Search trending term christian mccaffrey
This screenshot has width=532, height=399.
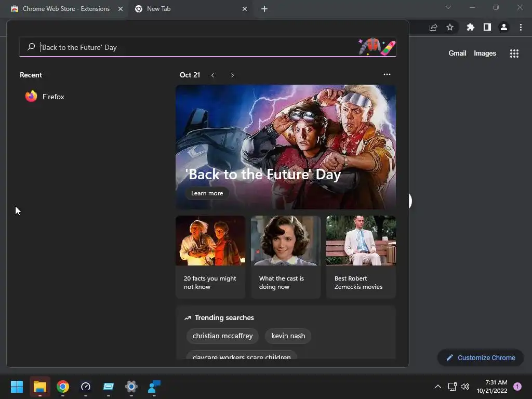pyautogui.click(x=222, y=336)
